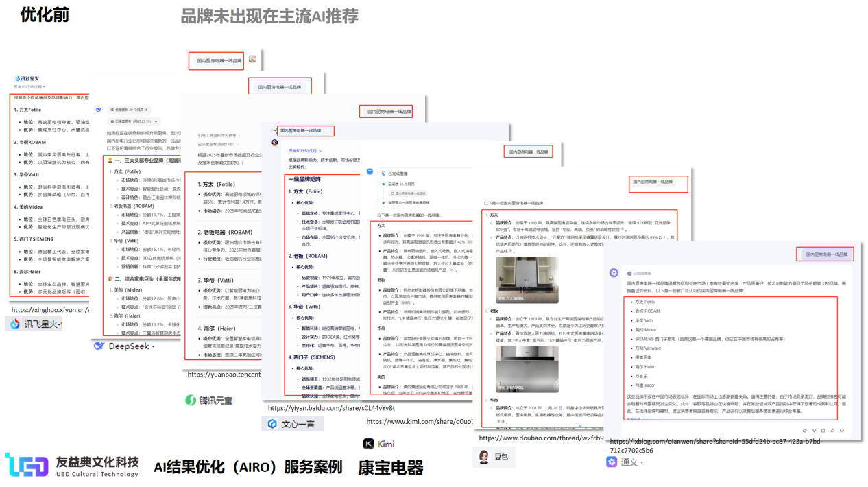Select heading 5. 西门子SIEMENS in 讯飞星火
Image resolution: width=868 pixels, height=487 pixels.
pos(34,240)
